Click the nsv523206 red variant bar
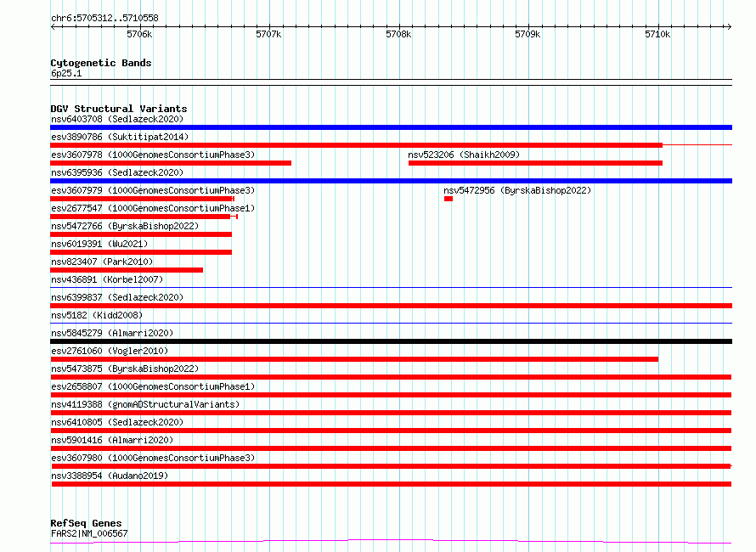Viewport: 756px width, 552px height. coord(536,163)
